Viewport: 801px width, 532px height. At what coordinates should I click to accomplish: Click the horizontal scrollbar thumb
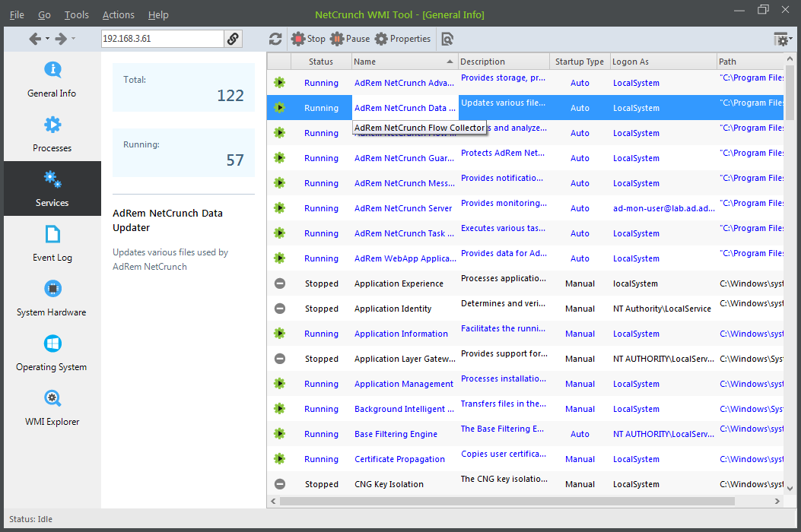pos(507,502)
